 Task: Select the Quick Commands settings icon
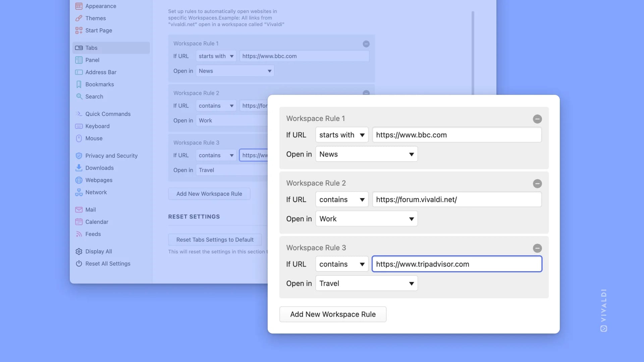tap(79, 114)
